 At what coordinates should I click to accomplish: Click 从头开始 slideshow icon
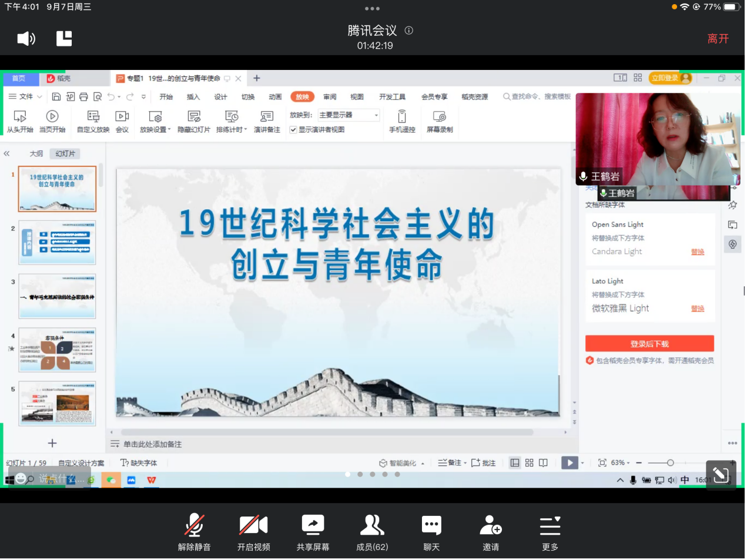pos(20,121)
